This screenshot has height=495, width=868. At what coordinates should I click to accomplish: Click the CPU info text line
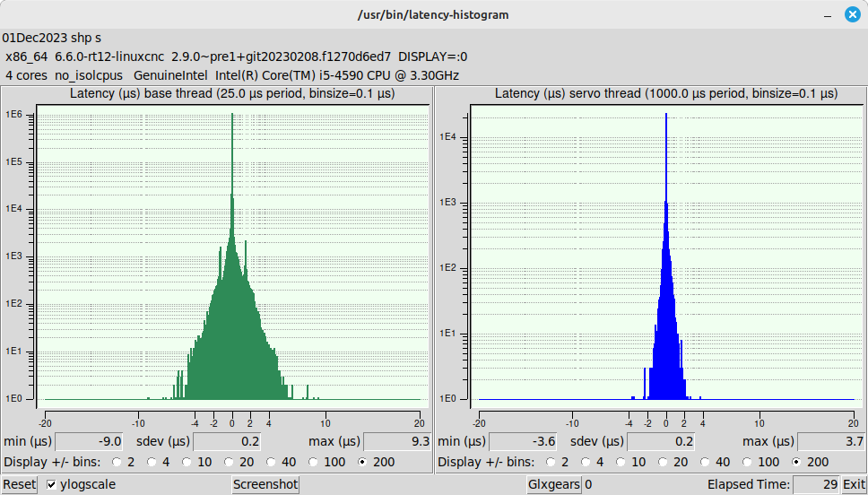pos(232,75)
